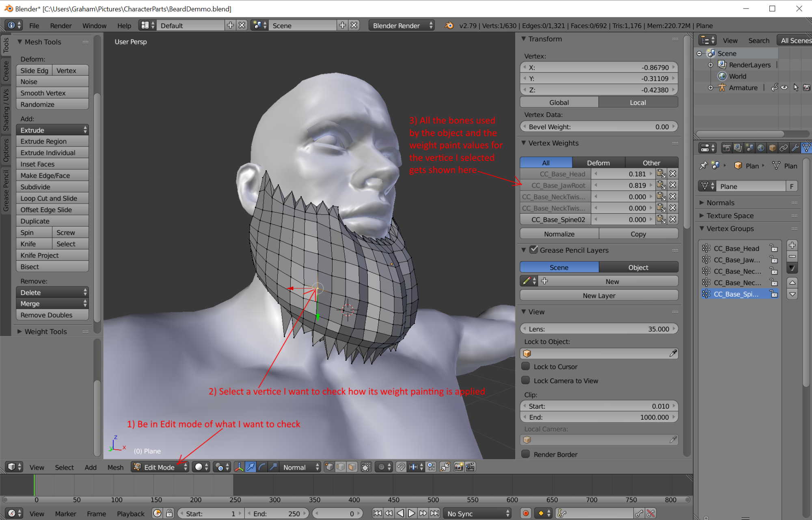Click the Normalize button in Vertex Weights

coord(559,234)
